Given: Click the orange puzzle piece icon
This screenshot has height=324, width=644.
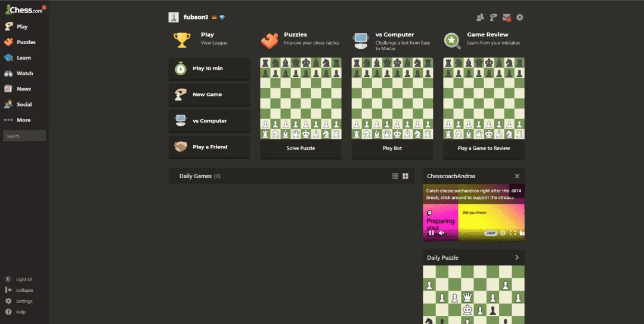Looking at the screenshot, I should click(270, 40).
